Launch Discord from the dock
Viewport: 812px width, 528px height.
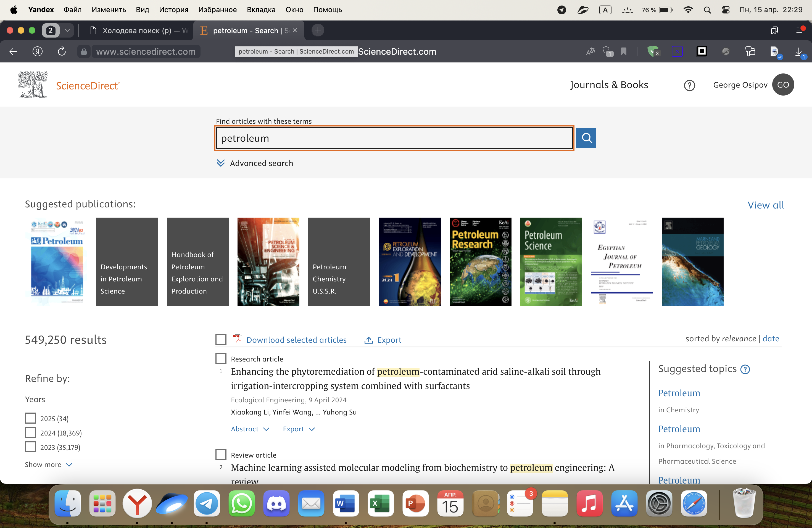(x=276, y=503)
